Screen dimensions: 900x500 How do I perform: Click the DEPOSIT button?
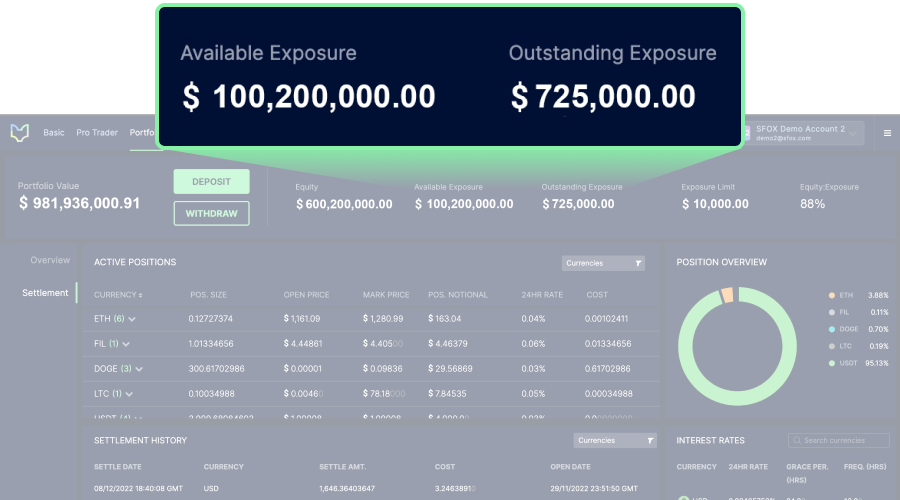coord(211,182)
